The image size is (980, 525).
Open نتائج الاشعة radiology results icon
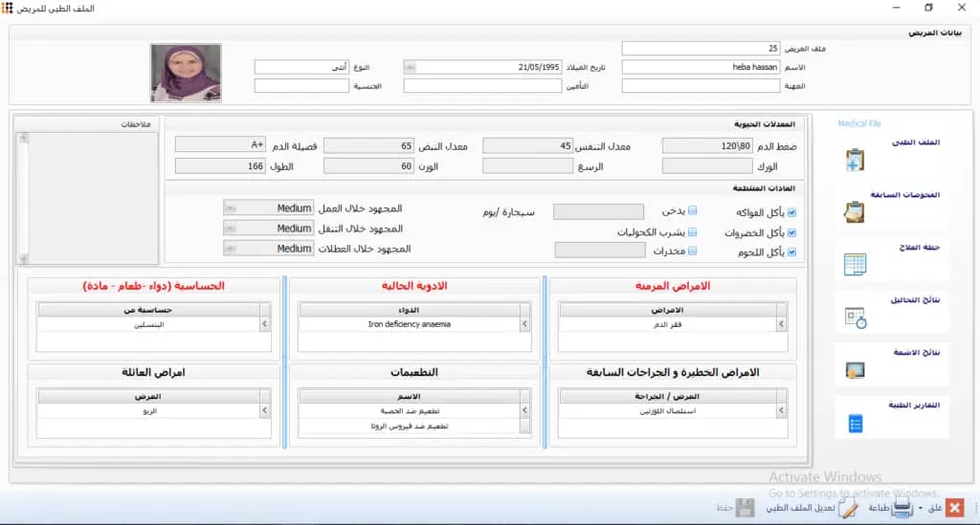pos(855,370)
